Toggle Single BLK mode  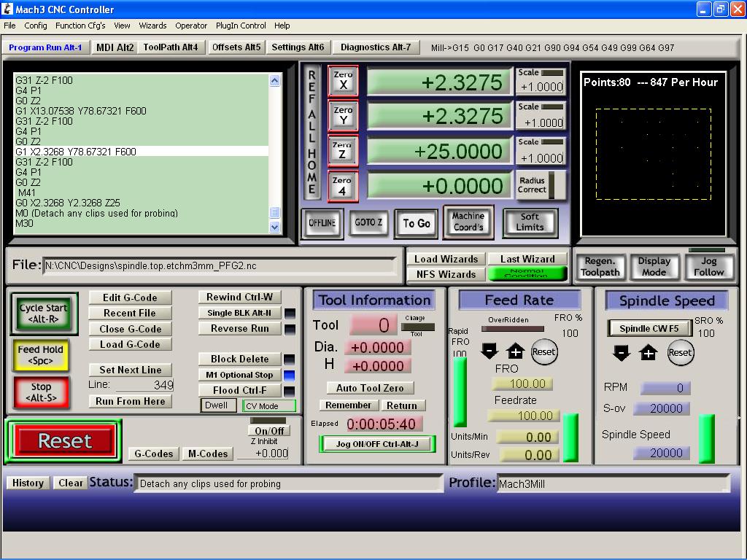pyautogui.click(x=239, y=313)
